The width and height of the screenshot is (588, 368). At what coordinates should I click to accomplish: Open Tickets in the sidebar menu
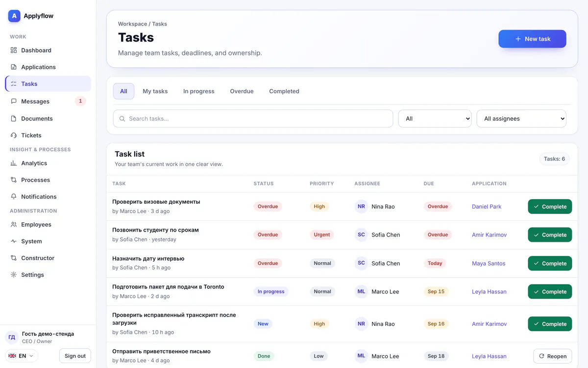click(x=48, y=135)
